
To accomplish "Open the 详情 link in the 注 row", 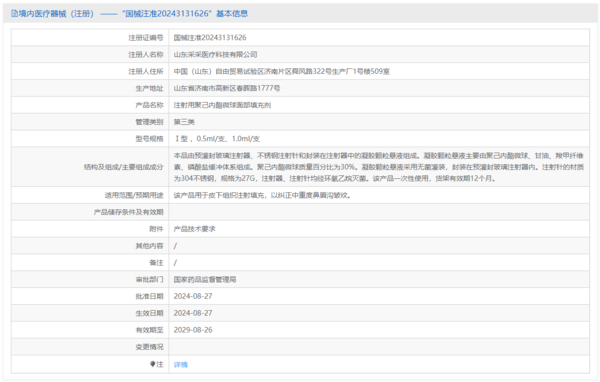I will tap(181, 365).
